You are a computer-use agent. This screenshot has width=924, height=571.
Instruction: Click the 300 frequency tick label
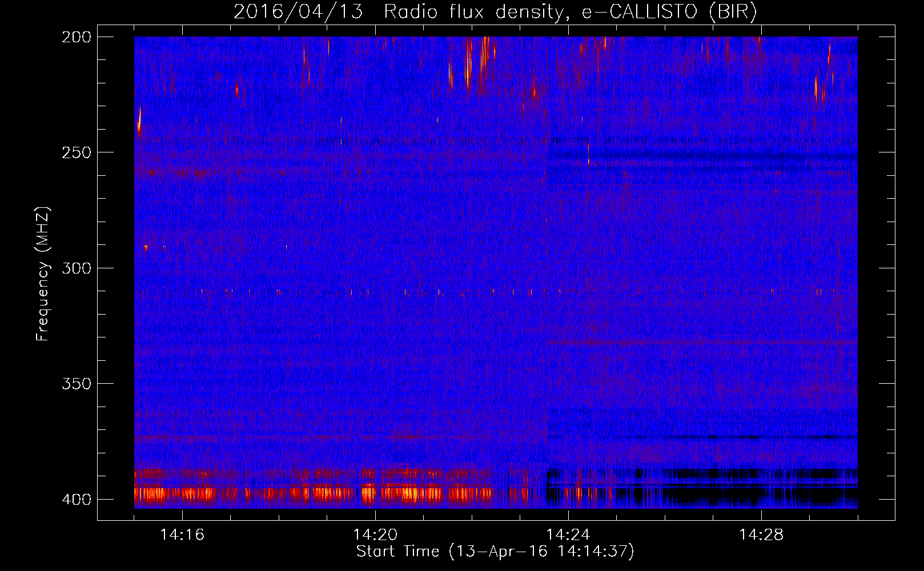click(76, 268)
